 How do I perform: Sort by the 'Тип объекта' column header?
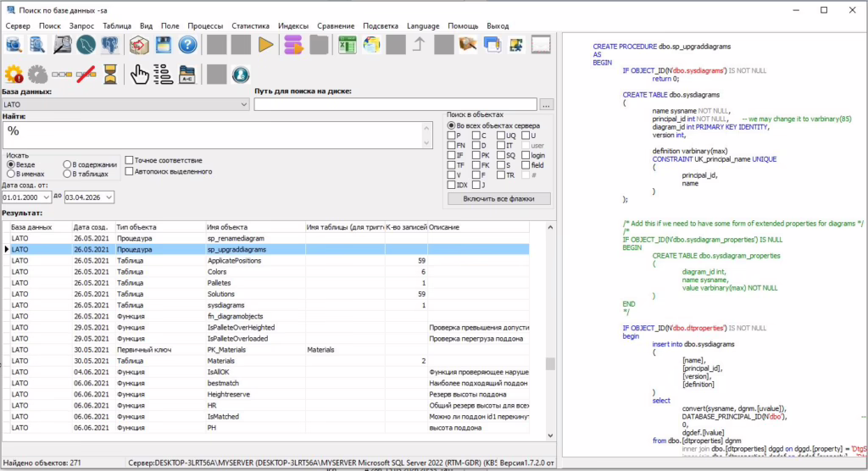tap(159, 227)
